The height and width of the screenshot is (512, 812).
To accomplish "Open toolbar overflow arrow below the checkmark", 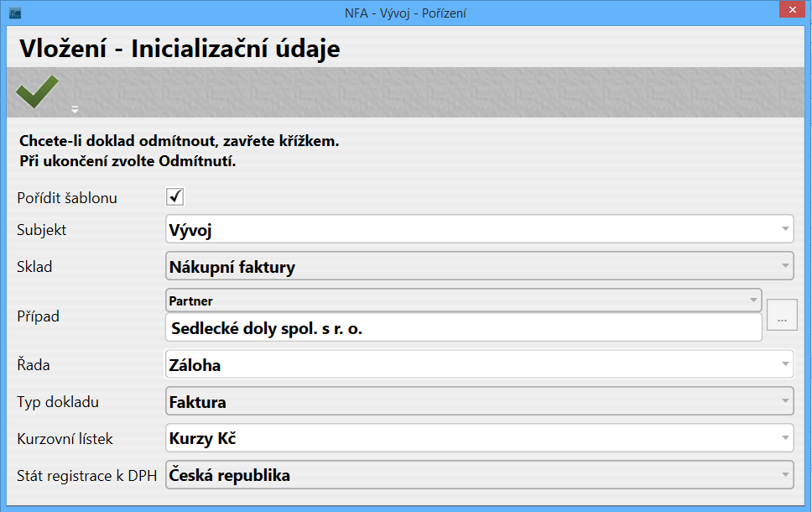I will [75, 109].
